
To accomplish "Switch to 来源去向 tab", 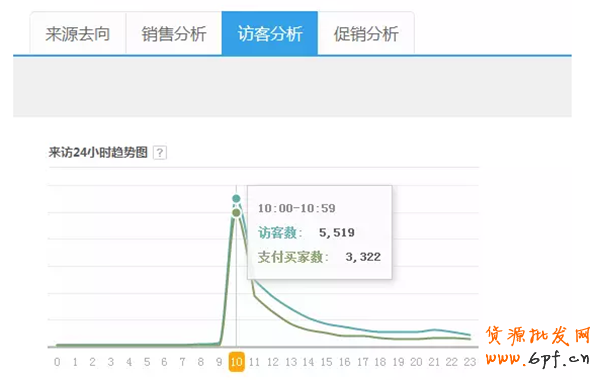I will (x=78, y=34).
